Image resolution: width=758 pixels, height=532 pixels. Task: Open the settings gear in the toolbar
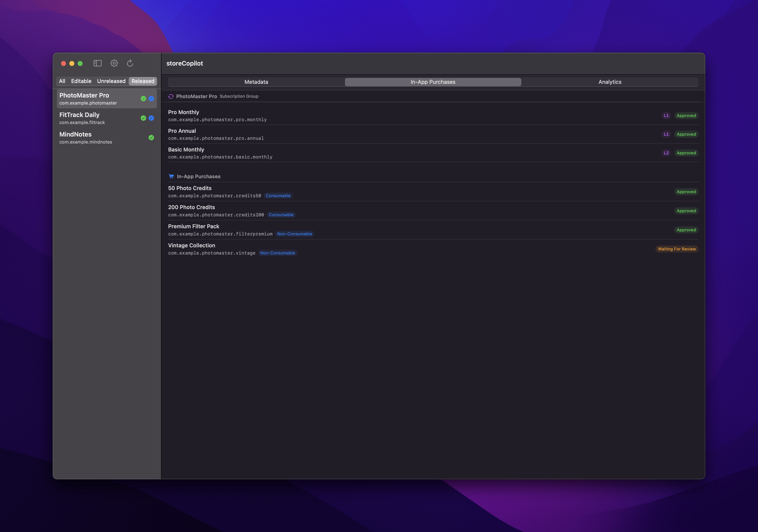[114, 63]
